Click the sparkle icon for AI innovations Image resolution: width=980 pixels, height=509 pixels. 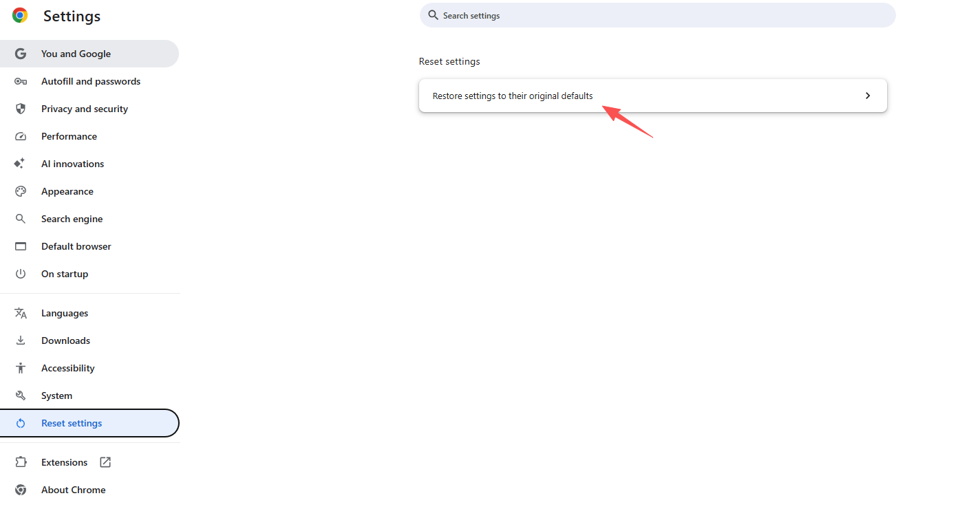20,164
